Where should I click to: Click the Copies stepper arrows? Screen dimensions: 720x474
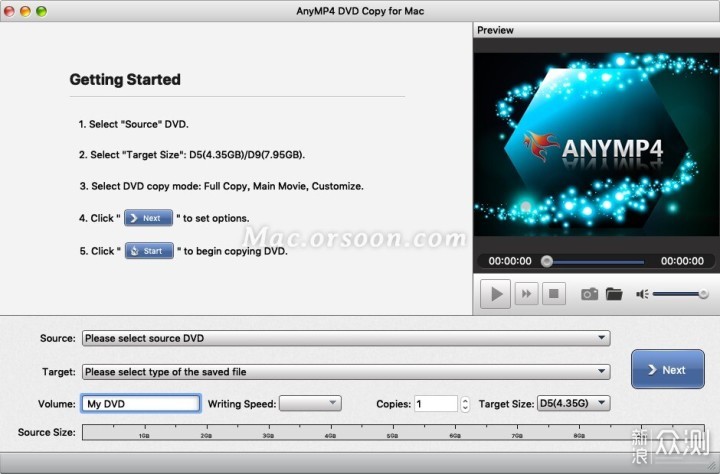click(x=465, y=404)
